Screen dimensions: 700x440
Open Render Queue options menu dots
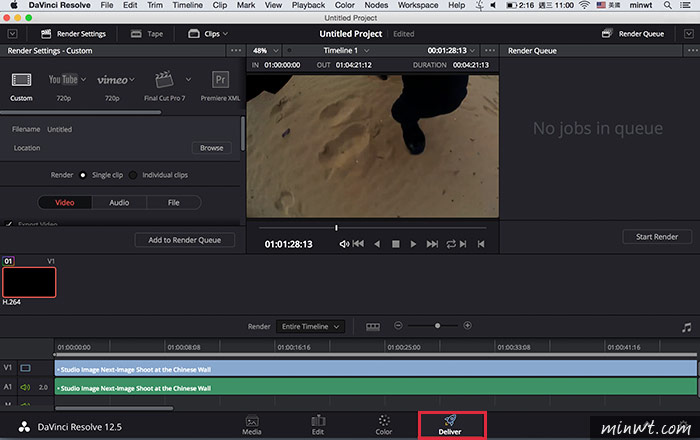coord(692,50)
